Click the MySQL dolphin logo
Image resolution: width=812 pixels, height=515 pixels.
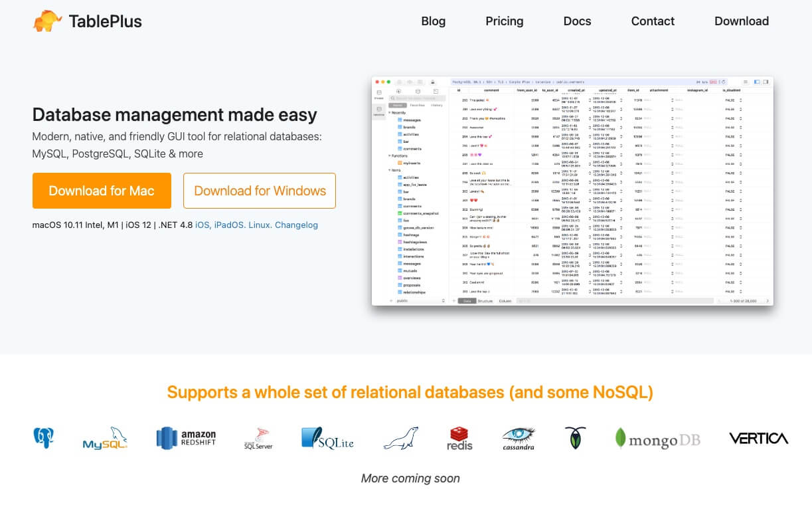coord(105,439)
